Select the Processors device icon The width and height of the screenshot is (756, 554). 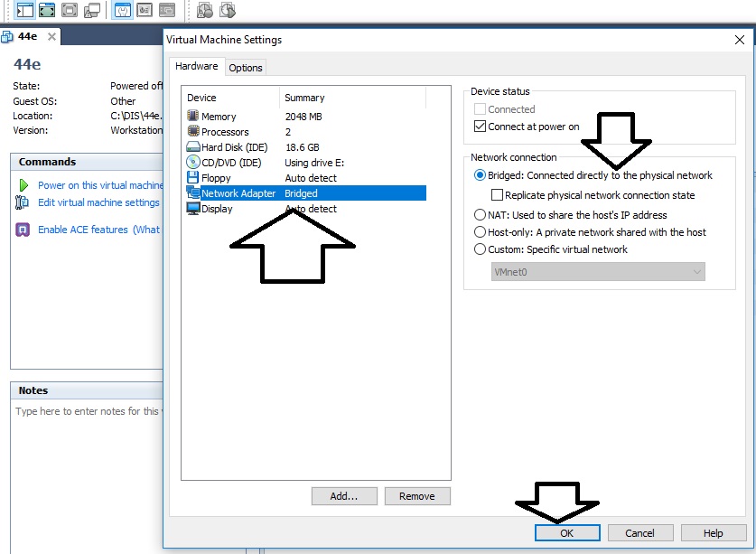point(192,132)
